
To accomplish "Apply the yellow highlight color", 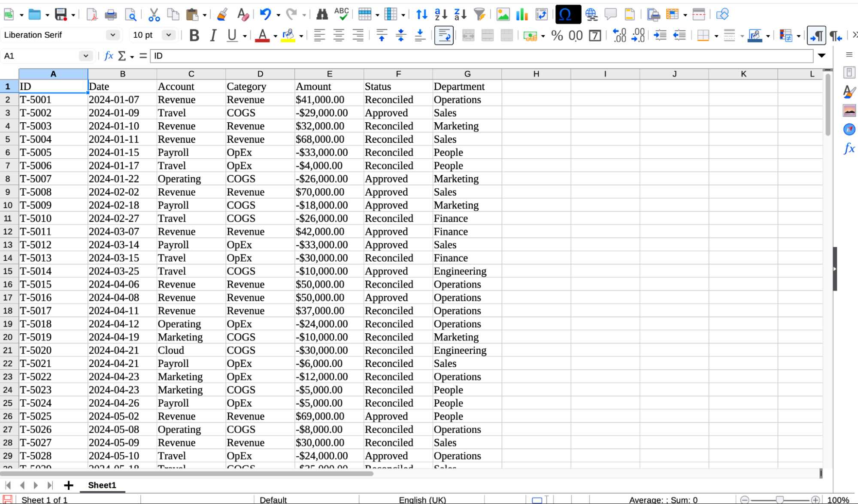I will point(288,35).
